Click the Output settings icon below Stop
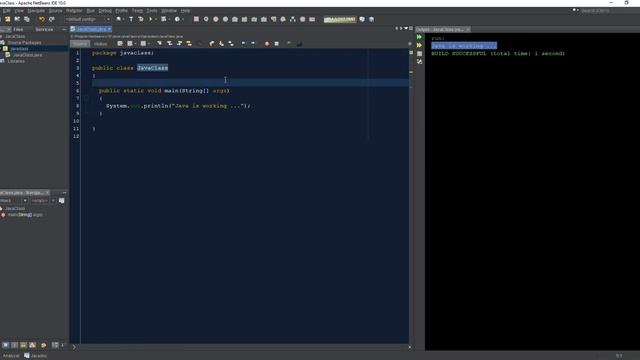 [x=419, y=62]
